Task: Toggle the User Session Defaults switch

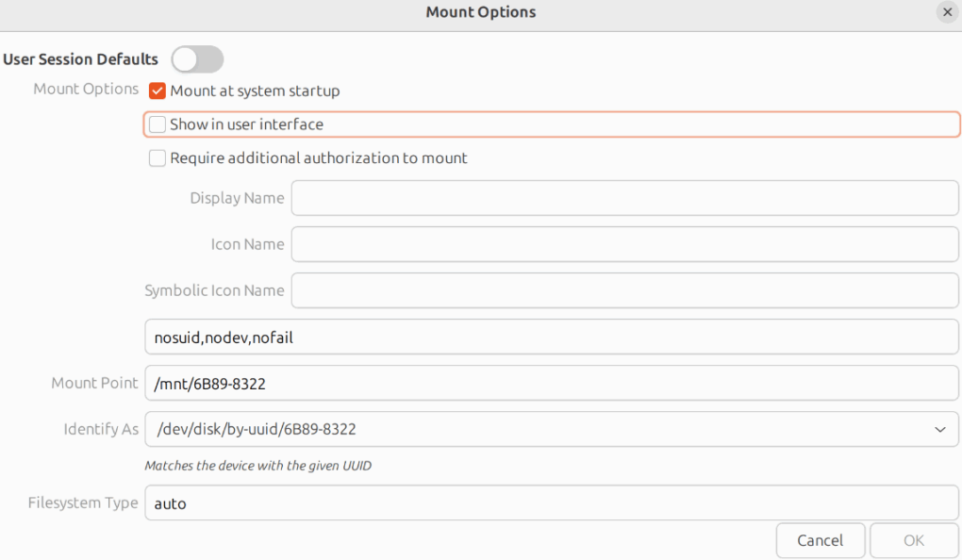Action: click(197, 59)
